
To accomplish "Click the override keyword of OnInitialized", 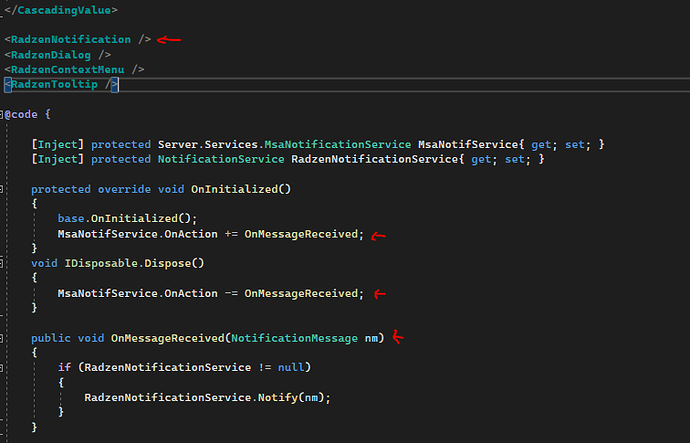I will [124, 190].
